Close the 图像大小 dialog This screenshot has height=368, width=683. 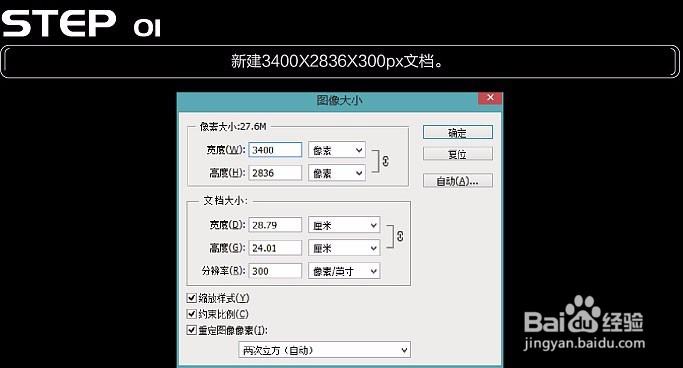490,98
